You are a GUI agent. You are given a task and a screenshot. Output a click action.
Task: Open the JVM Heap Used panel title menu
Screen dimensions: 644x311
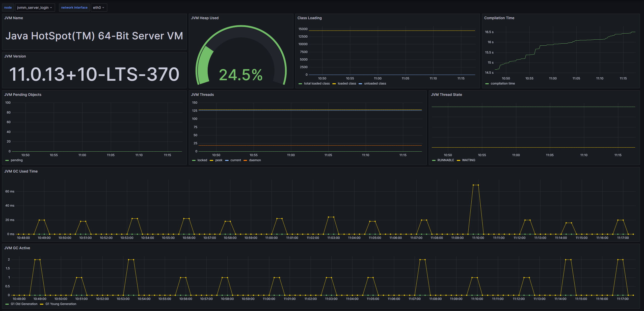point(205,18)
